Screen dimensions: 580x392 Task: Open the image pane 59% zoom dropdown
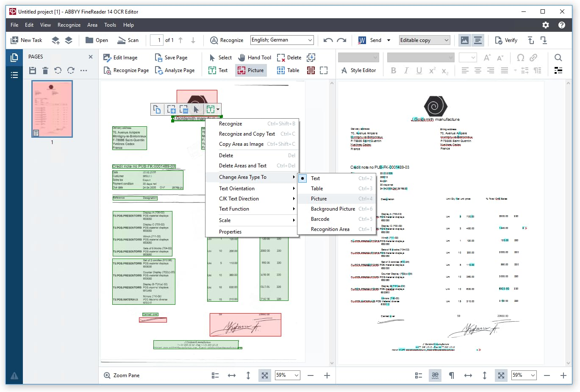297,375
